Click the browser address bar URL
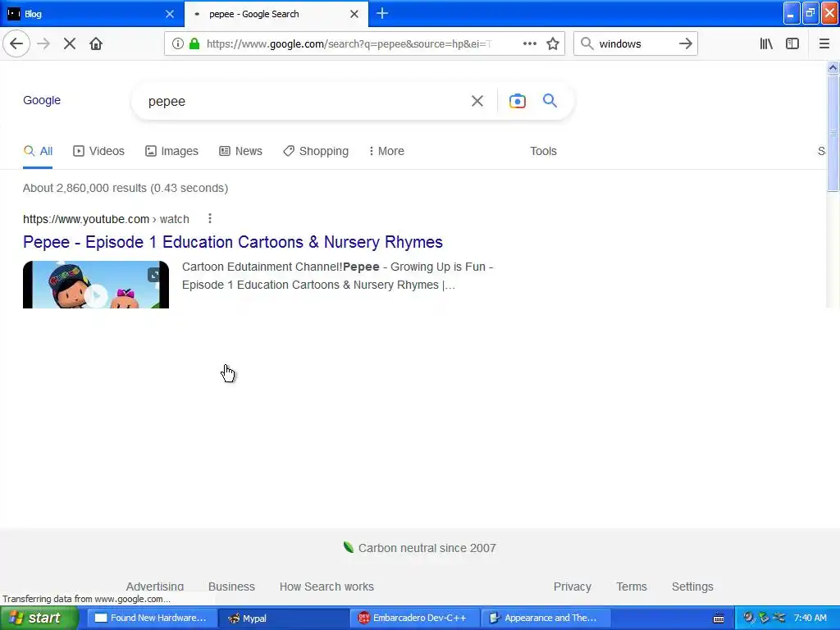Viewport: 840px width, 630px height. [349, 43]
